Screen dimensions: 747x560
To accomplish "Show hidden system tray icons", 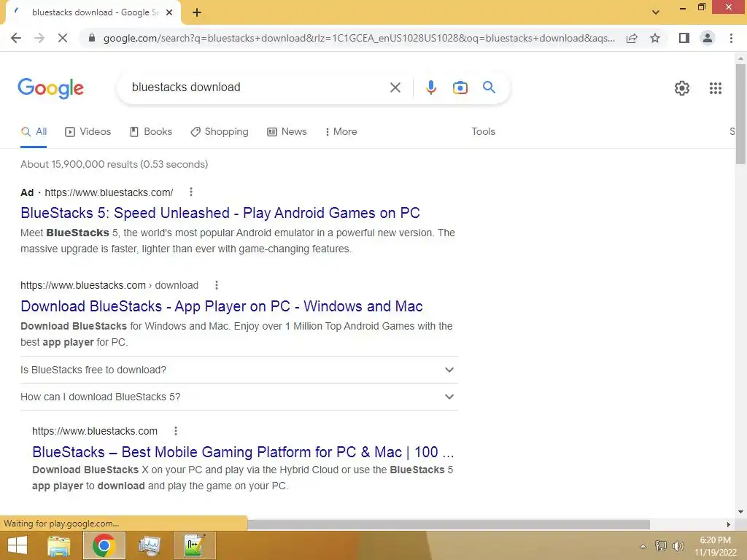I will (x=643, y=546).
